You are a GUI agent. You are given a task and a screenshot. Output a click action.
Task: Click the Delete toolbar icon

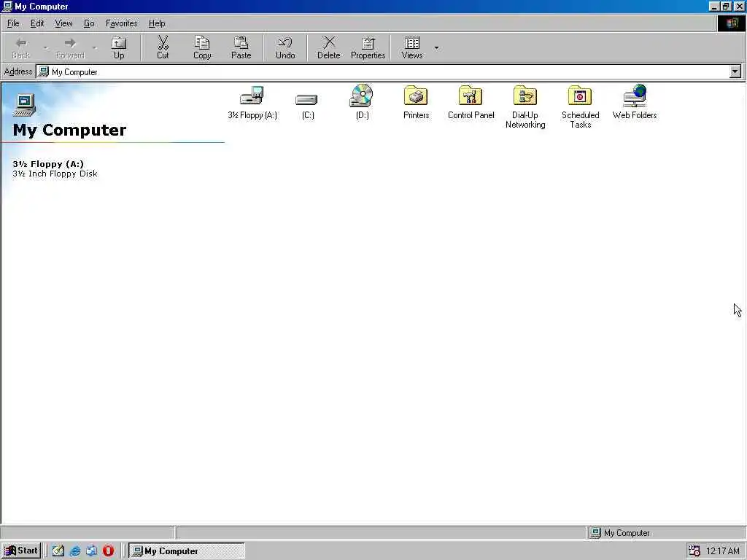(329, 47)
